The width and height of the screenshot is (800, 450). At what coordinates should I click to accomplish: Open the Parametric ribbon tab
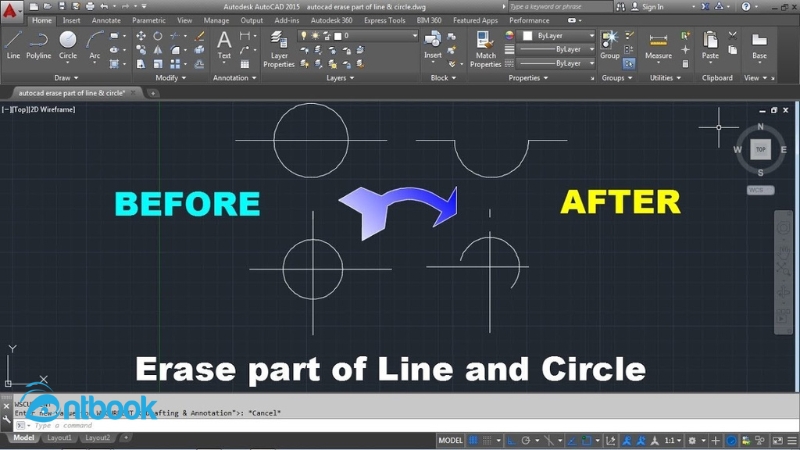[148, 20]
